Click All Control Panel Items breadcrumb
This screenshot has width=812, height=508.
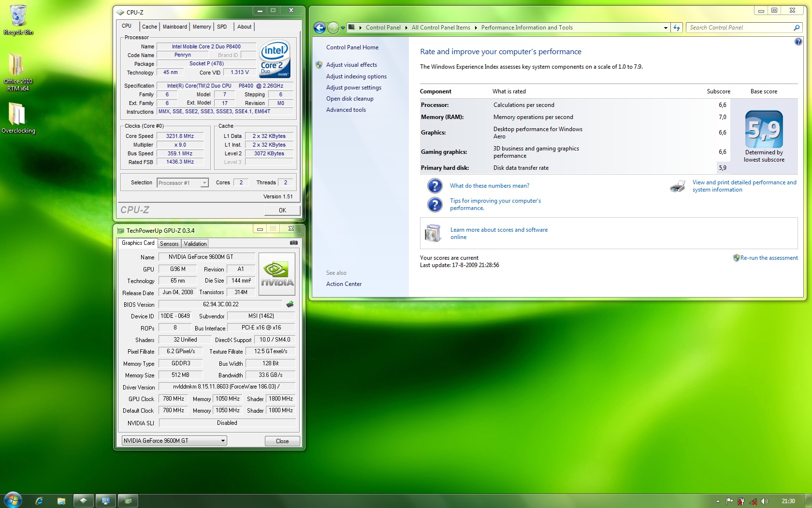point(441,28)
